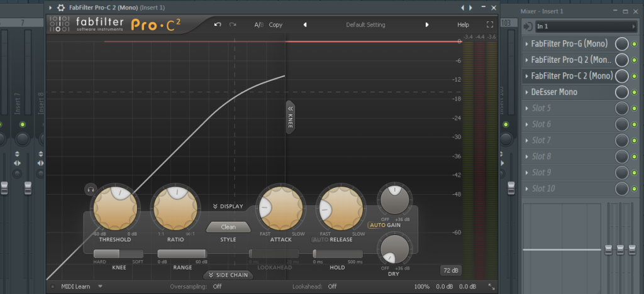
Task: Toggle Insert 7 track mute LED
Action: point(23,124)
